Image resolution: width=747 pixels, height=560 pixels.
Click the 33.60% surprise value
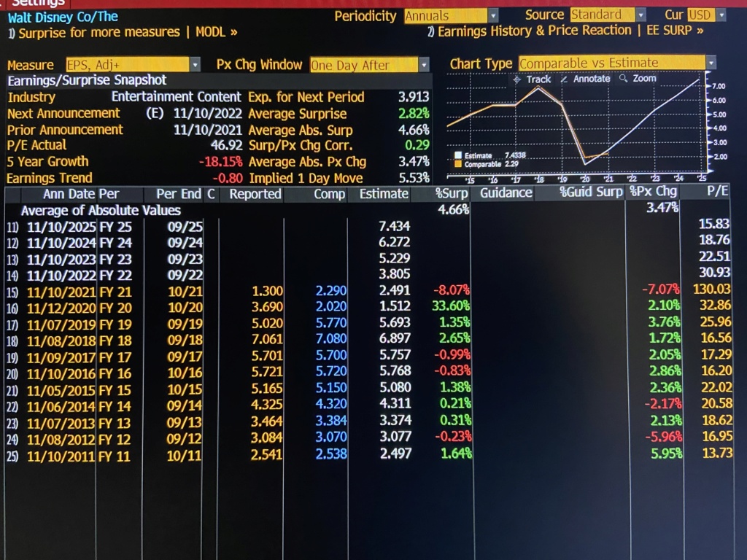[451, 306]
